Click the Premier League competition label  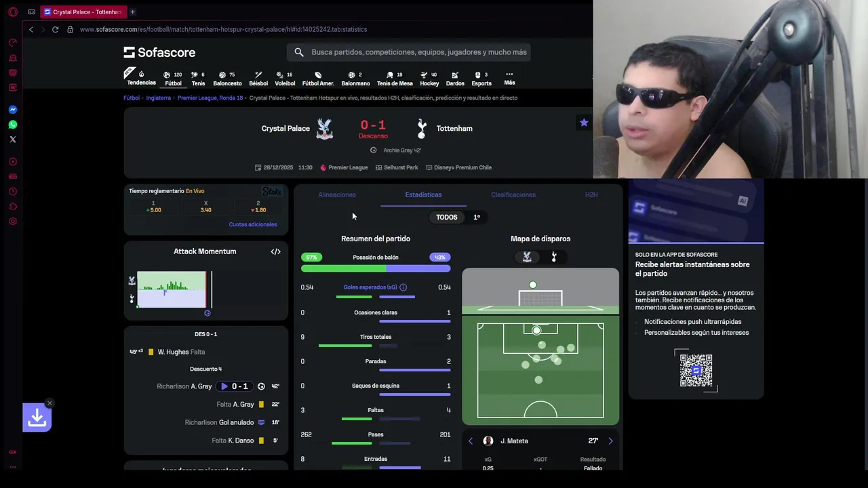(344, 167)
